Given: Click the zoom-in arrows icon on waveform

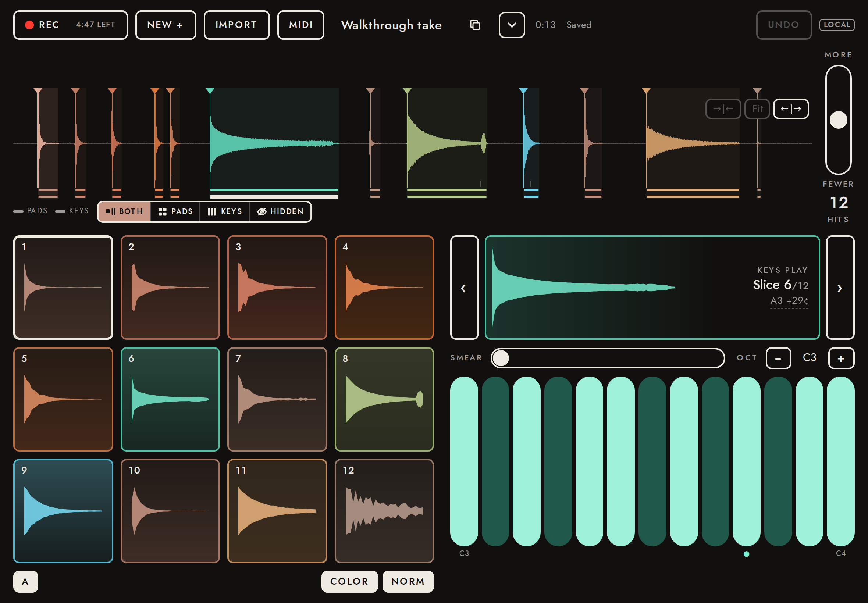Looking at the screenshot, I should tap(723, 109).
